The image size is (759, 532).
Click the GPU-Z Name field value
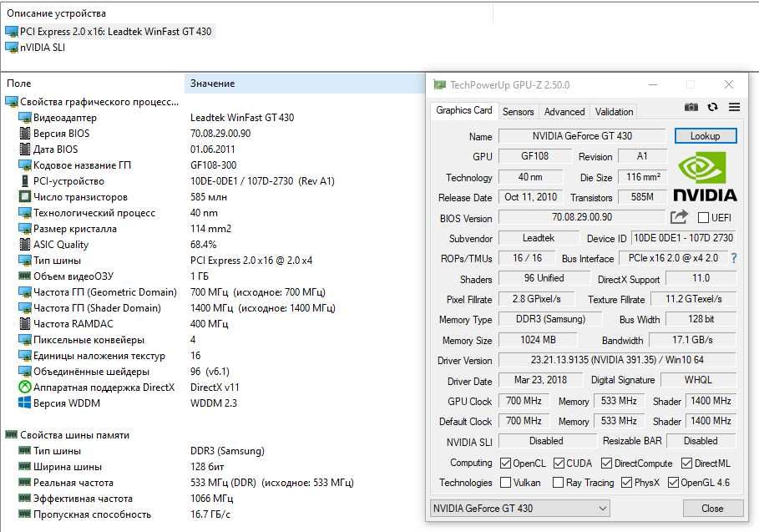click(582, 136)
